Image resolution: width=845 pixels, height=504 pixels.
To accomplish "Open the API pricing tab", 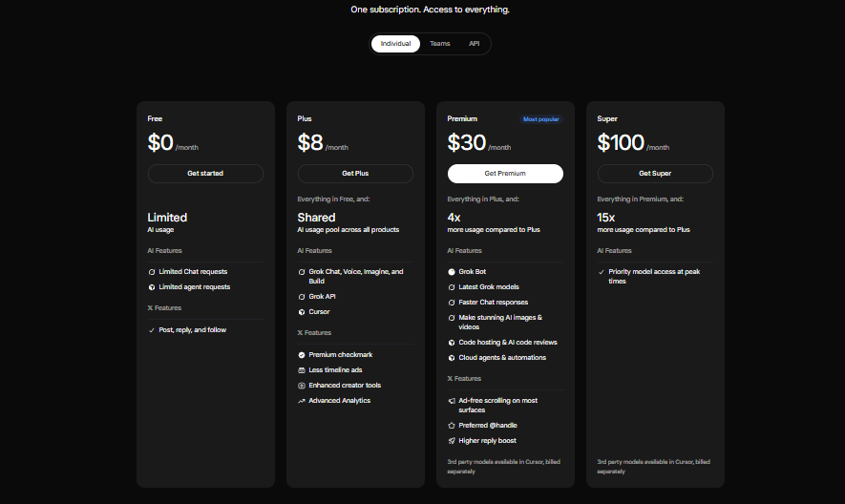I will [475, 44].
